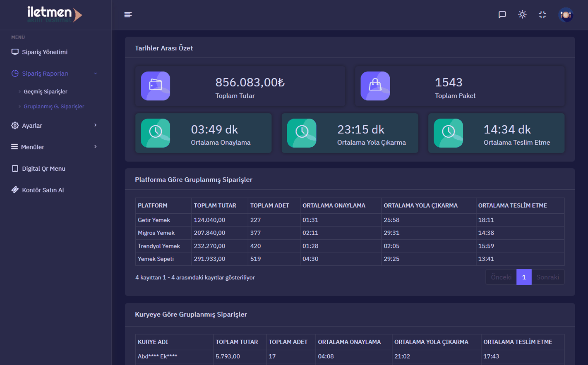588x365 pixels.
Task: Collapse the Sipariş Raporları submenu
Action: pos(55,74)
